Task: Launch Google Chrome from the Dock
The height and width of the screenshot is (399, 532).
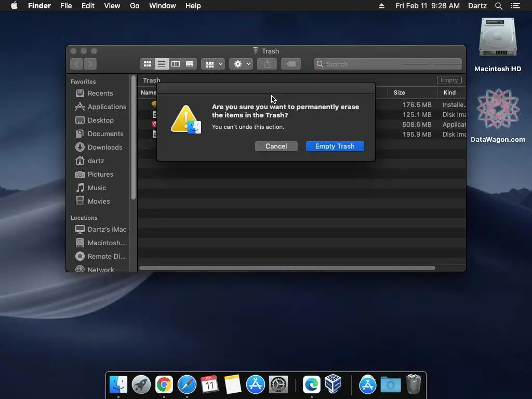Action: click(164, 384)
